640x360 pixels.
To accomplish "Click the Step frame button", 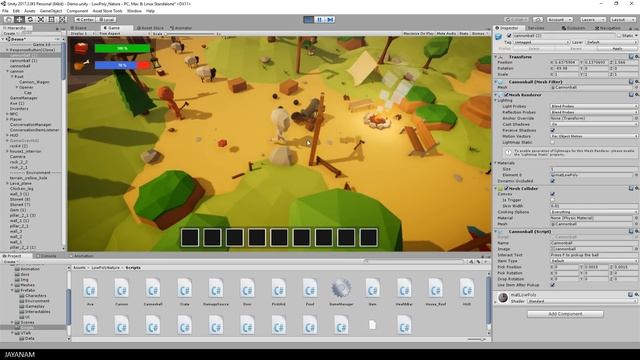I will point(330,19).
